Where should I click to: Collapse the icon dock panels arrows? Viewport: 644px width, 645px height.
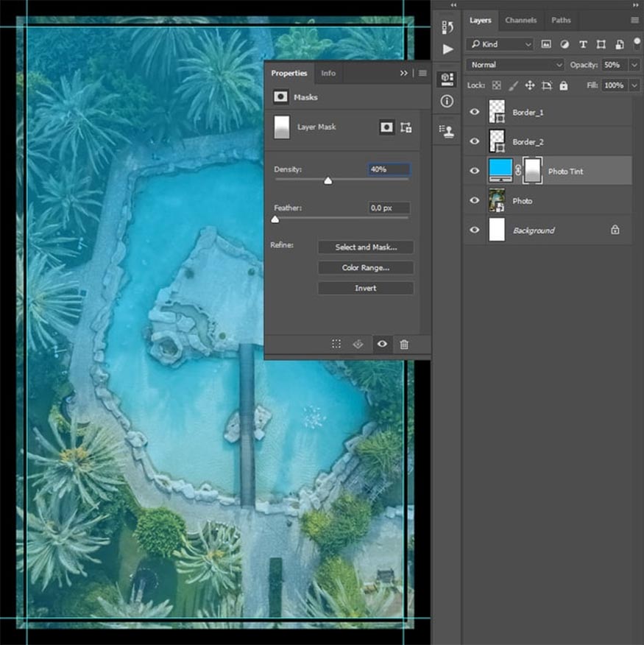tap(453, 5)
